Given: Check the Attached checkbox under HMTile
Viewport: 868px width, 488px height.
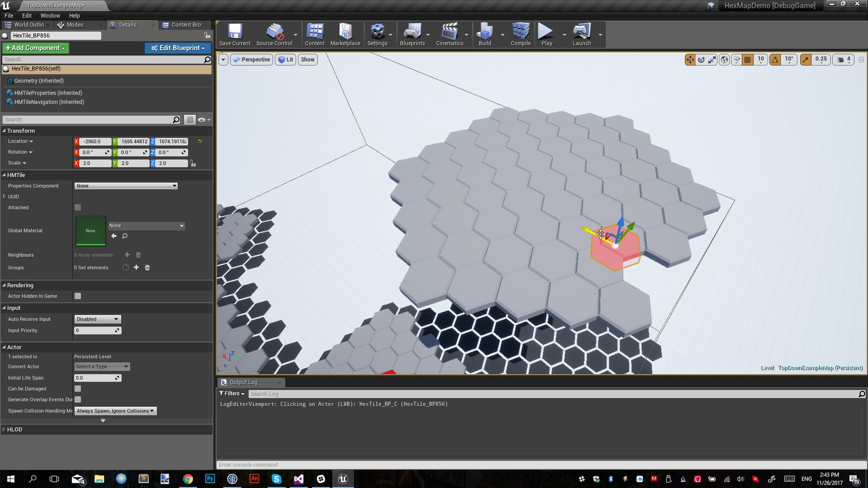Looking at the screenshot, I should point(78,207).
